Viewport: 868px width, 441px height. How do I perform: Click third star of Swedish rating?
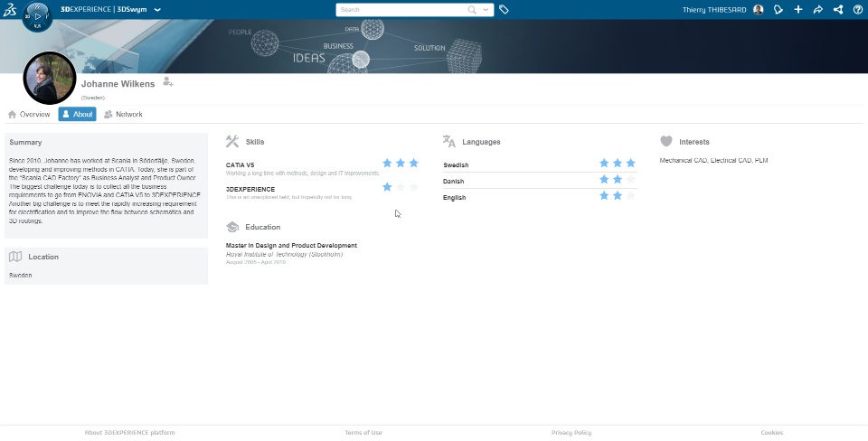[x=630, y=164]
